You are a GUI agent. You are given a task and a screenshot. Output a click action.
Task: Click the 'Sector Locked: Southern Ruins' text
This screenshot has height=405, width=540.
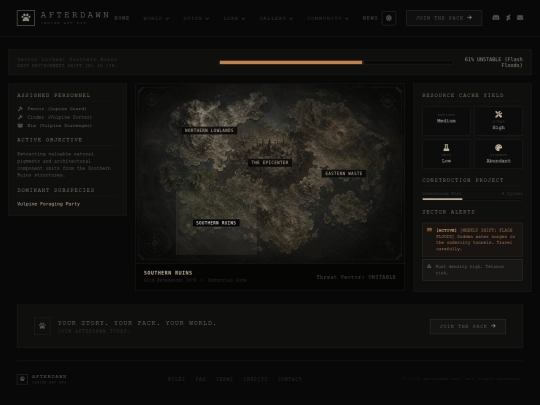point(67,59)
